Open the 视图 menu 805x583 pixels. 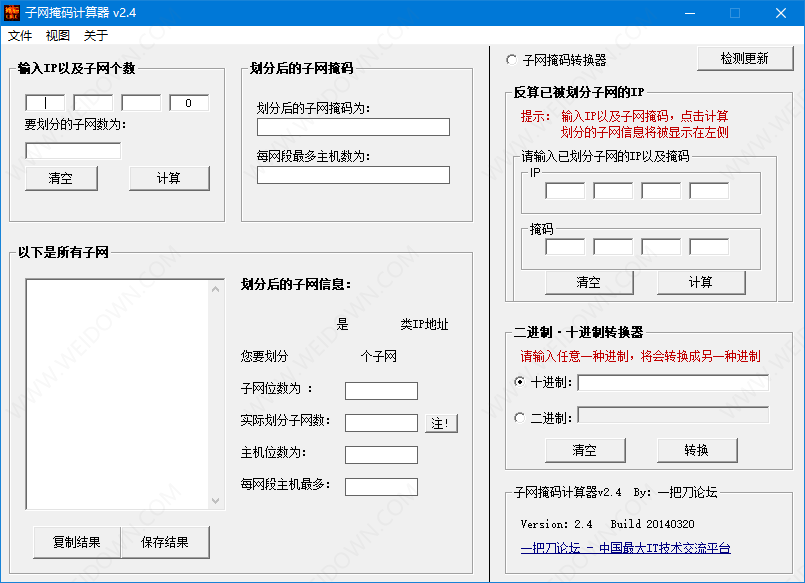click(x=58, y=35)
